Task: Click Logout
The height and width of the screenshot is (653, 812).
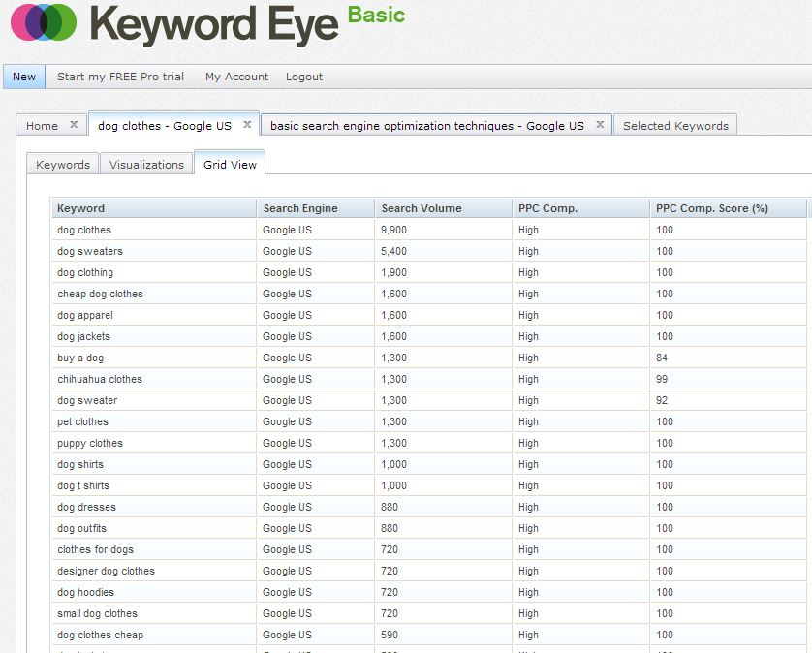Action: pyautogui.click(x=303, y=77)
